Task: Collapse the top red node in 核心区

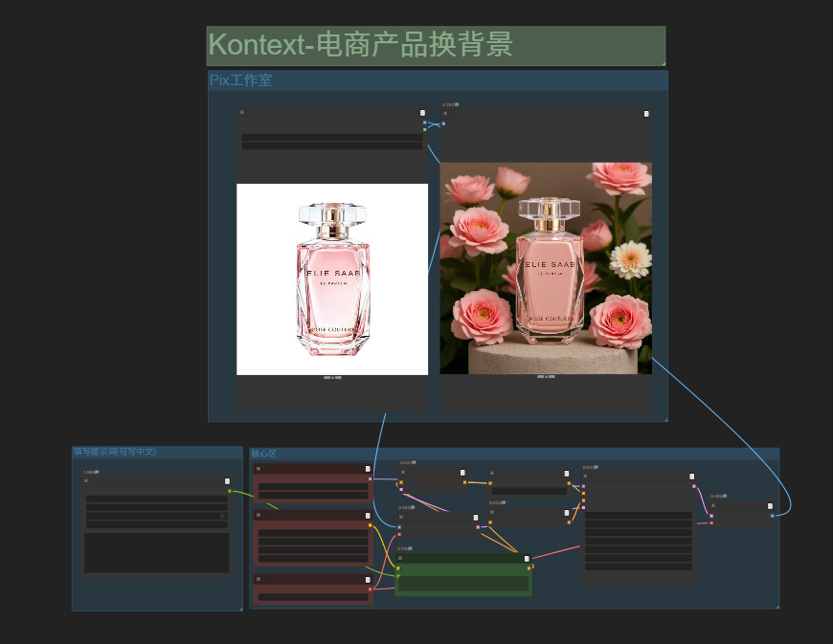Action: 259,469
